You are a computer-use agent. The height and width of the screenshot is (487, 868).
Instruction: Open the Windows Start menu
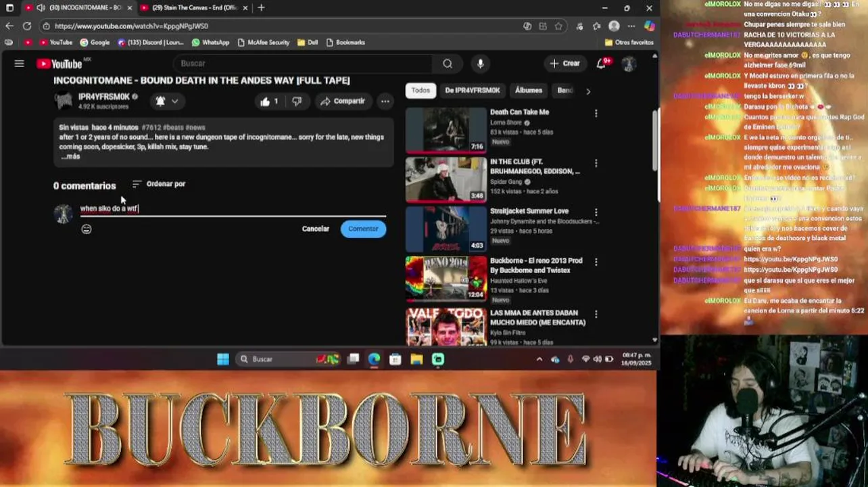point(222,359)
